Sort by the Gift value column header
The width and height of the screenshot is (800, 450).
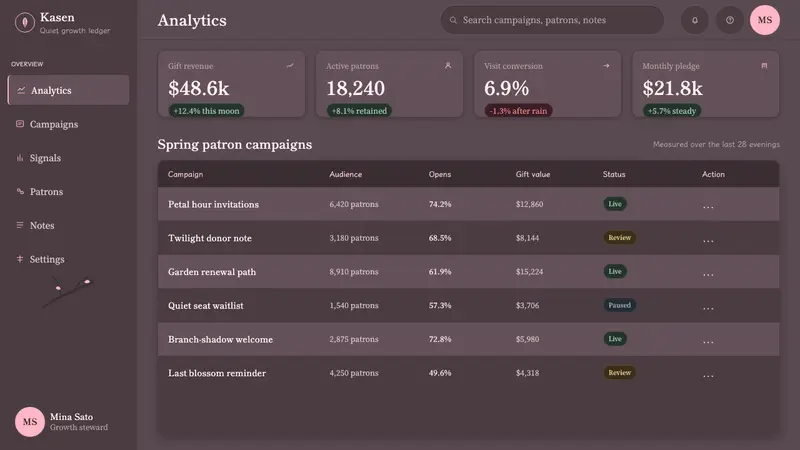pyautogui.click(x=533, y=174)
